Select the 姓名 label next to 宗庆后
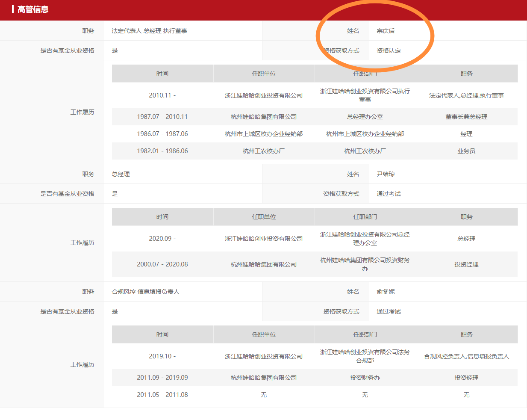Image resolution: width=527 pixels, height=420 pixels. pos(353,31)
